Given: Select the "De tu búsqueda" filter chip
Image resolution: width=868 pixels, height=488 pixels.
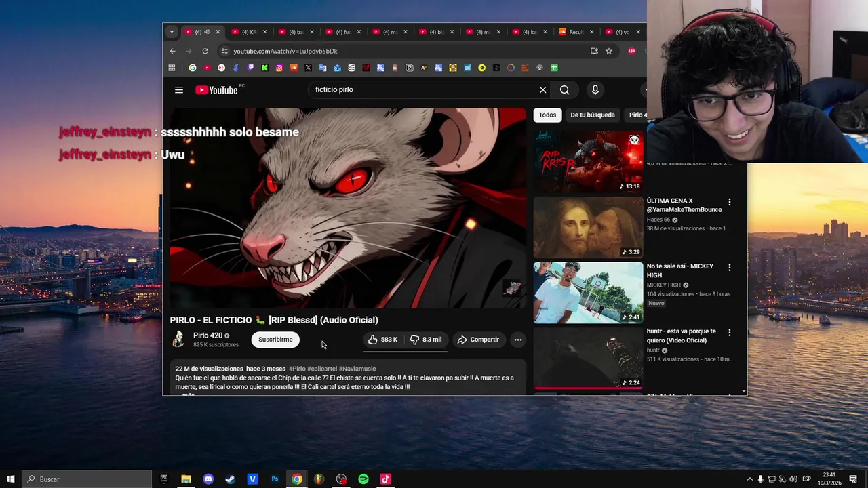Looking at the screenshot, I should click(x=593, y=115).
